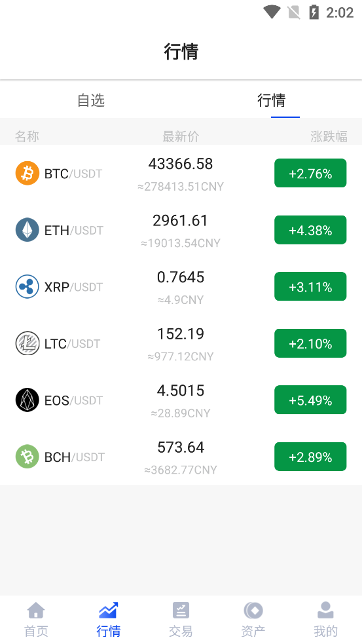Open the LTC/USDT price 152.19 row
Viewport: 362px width, 644px height.
tap(181, 343)
